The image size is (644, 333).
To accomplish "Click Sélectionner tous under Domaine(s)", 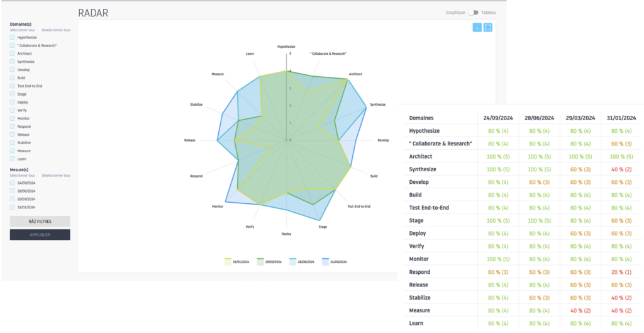I will click(21, 30).
